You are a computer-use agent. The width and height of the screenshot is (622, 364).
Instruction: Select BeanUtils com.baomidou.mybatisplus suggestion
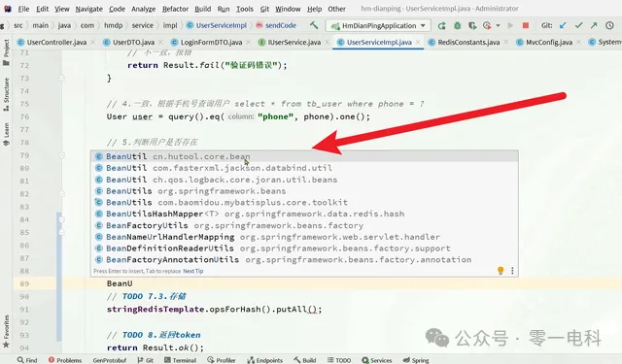(x=304, y=203)
